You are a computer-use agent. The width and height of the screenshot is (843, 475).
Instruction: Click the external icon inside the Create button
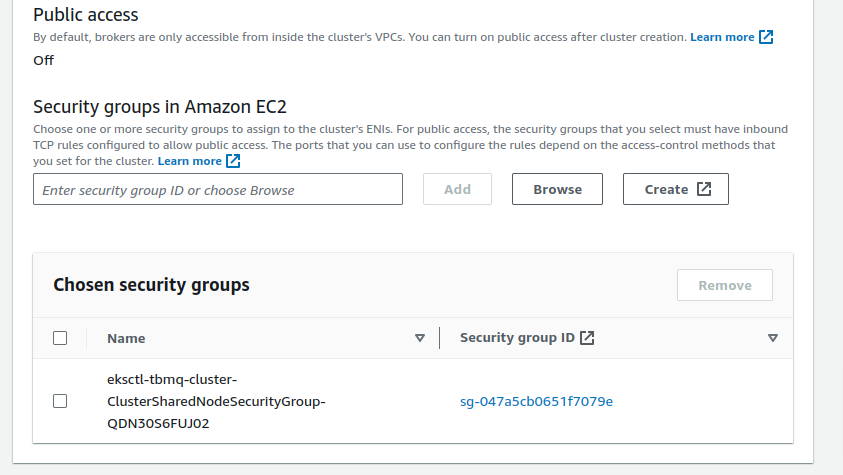704,189
